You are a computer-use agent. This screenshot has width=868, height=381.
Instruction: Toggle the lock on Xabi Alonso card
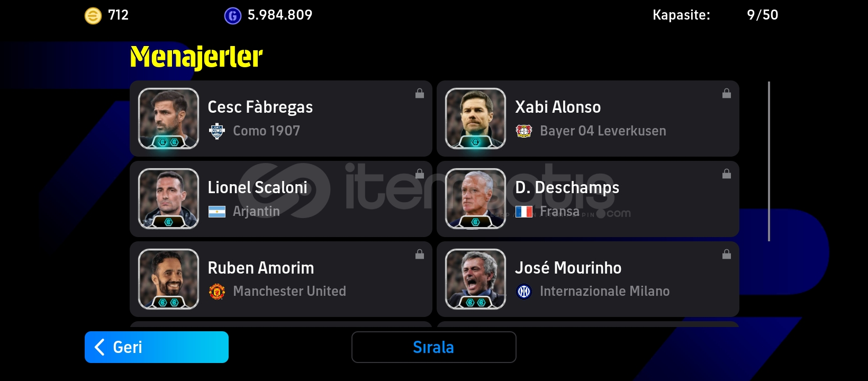(727, 93)
